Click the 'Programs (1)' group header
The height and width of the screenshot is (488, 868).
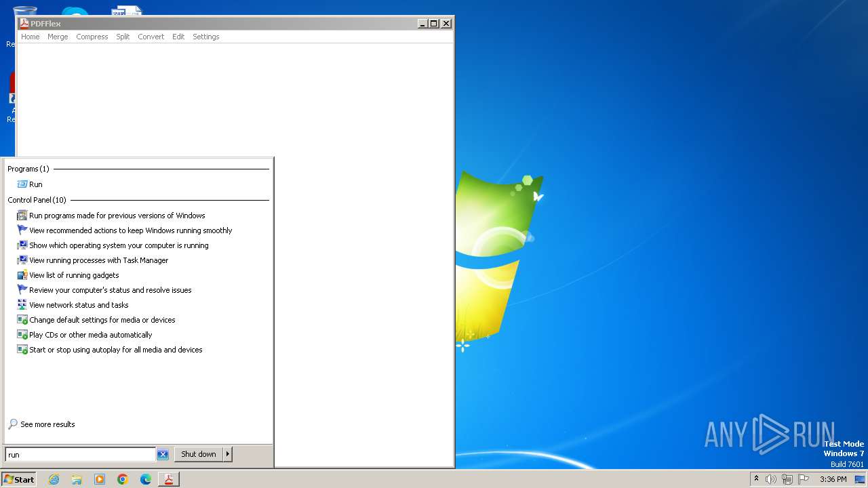pyautogui.click(x=28, y=169)
